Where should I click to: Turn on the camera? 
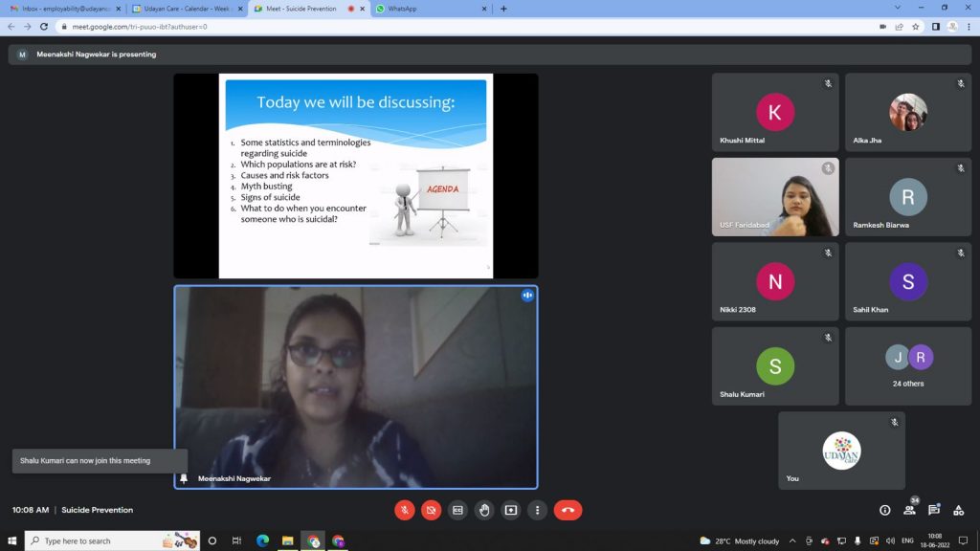432,510
